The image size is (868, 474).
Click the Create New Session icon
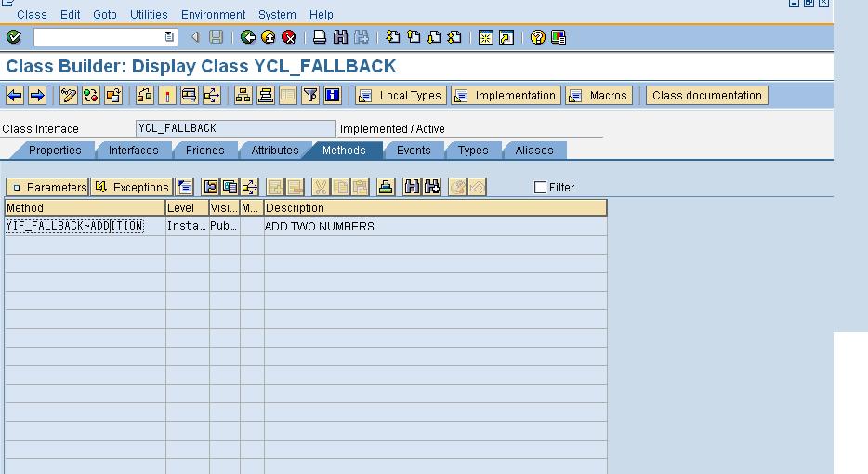click(x=485, y=37)
